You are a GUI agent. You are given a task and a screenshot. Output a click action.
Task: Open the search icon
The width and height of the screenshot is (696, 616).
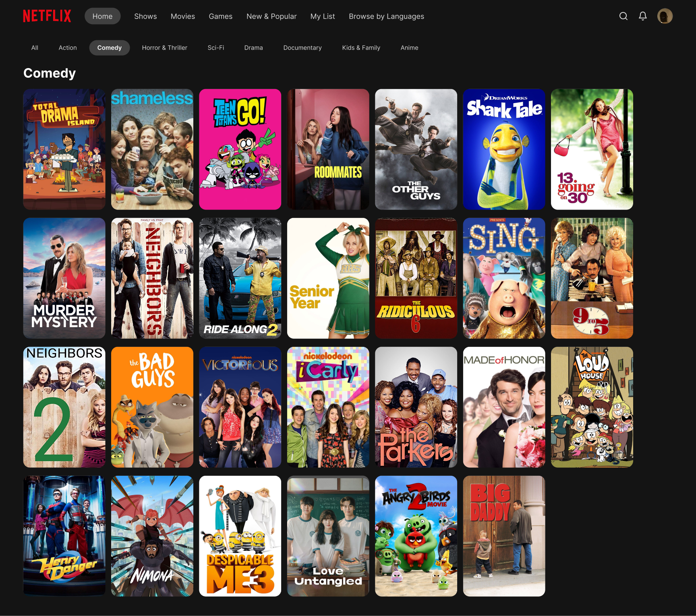point(623,16)
